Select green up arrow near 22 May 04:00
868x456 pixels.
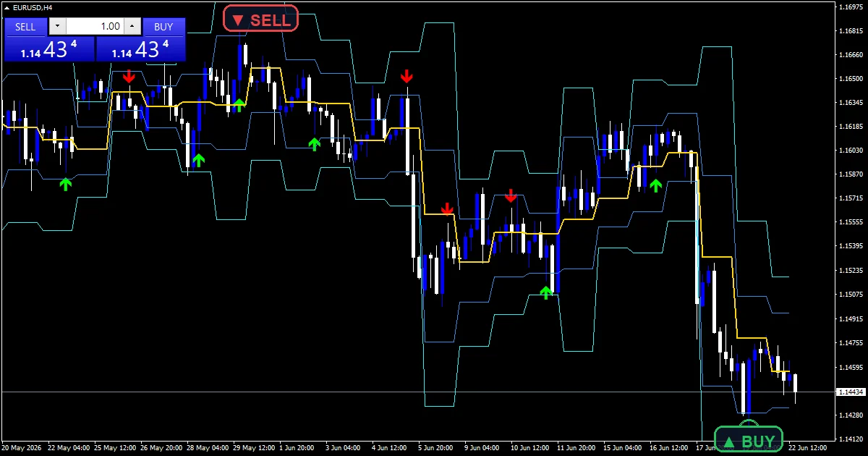click(x=66, y=184)
